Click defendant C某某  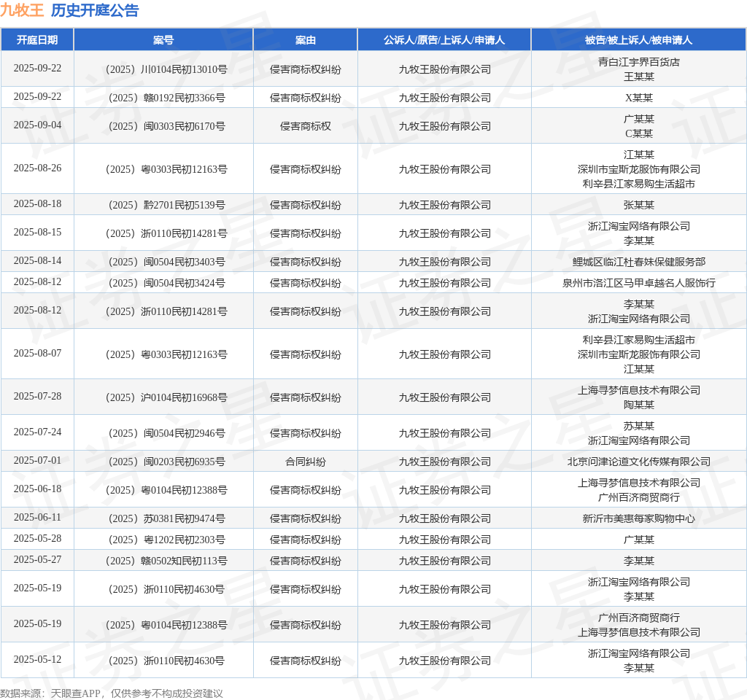pyautogui.click(x=639, y=133)
